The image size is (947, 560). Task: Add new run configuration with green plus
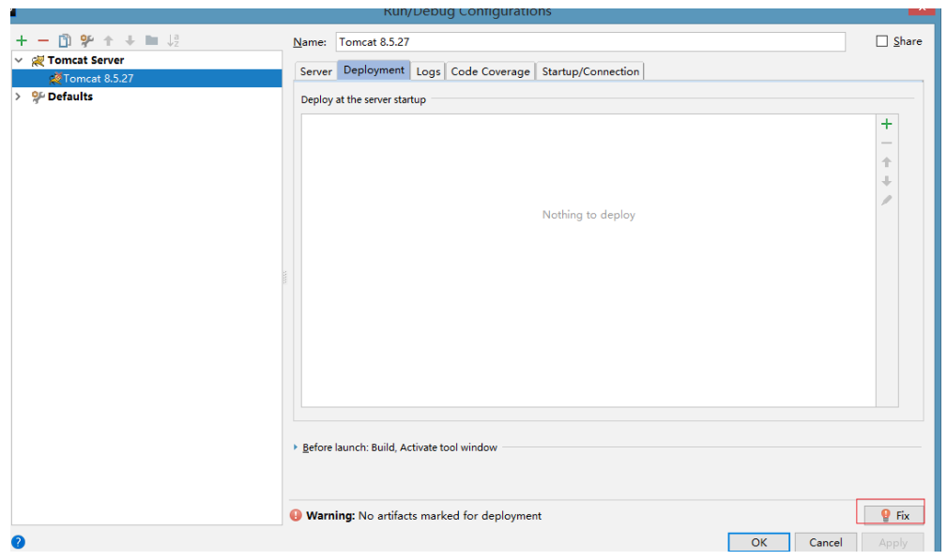(x=22, y=40)
